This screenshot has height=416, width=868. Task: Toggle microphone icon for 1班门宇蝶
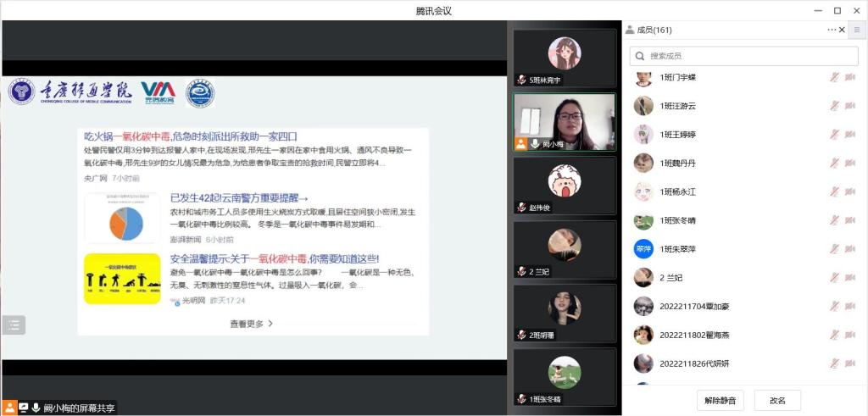tap(834, 77)
